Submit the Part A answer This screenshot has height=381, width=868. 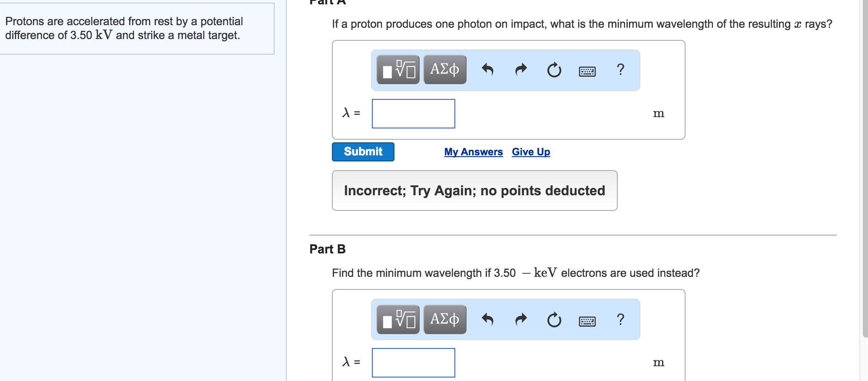pyautogui.click(x=363, y=151)
